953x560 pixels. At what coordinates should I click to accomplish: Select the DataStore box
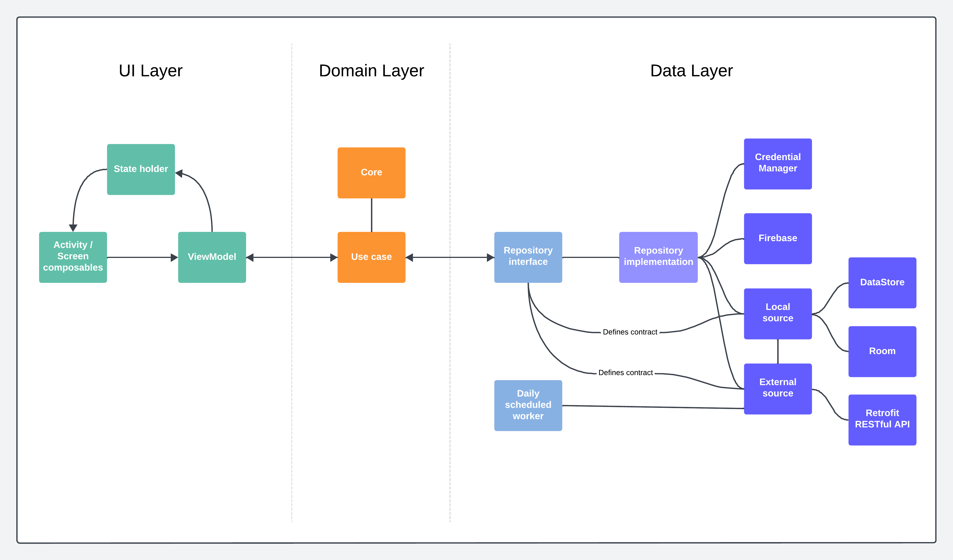click(882, 282)
